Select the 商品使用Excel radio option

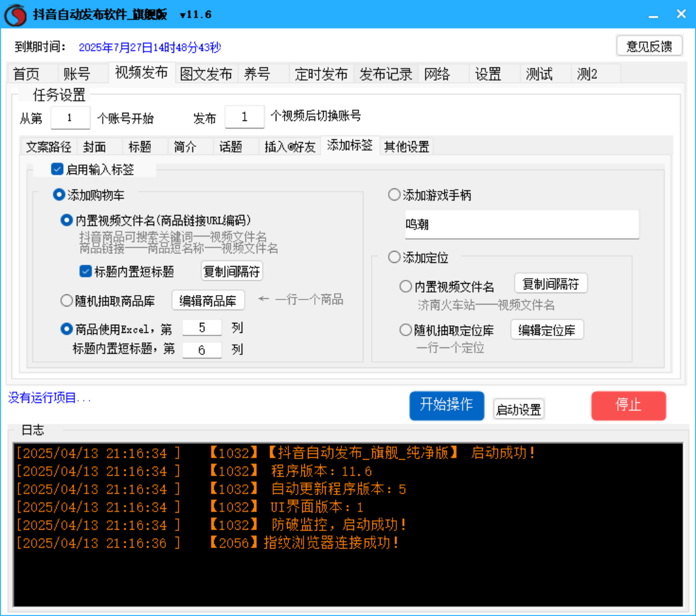pos(67,328)
